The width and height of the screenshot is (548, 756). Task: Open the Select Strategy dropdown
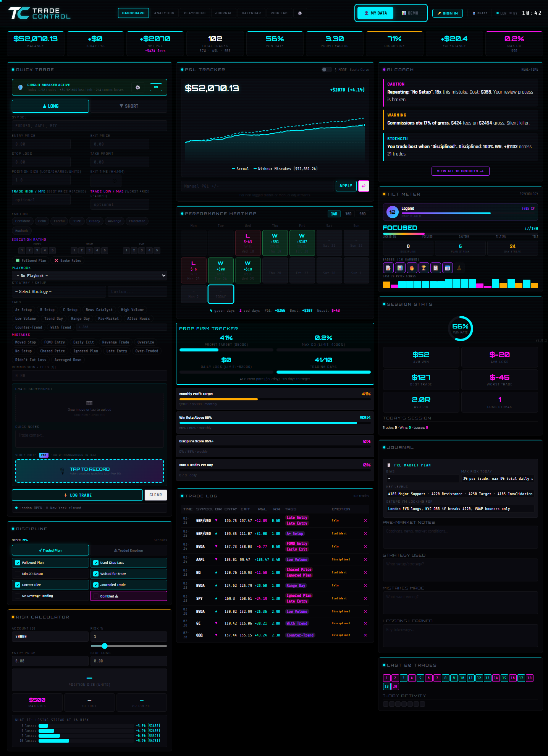(x=59, y=291)
